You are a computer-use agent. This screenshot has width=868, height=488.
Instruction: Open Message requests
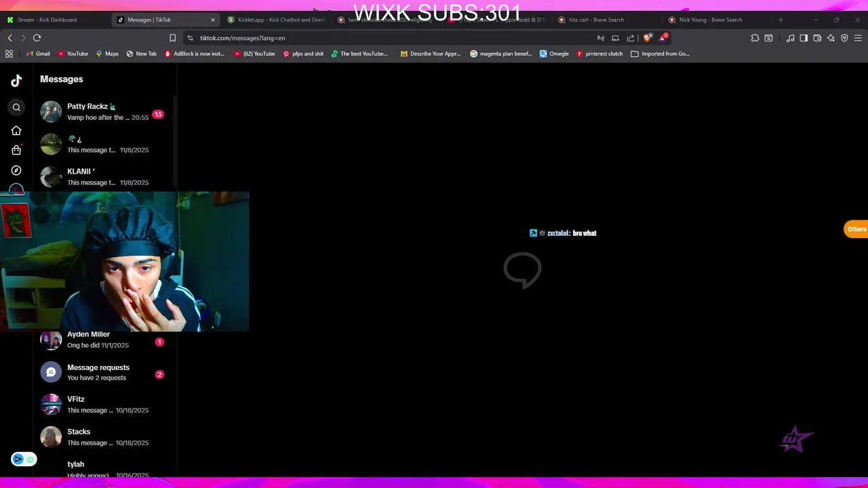click(x=103, y=372)
